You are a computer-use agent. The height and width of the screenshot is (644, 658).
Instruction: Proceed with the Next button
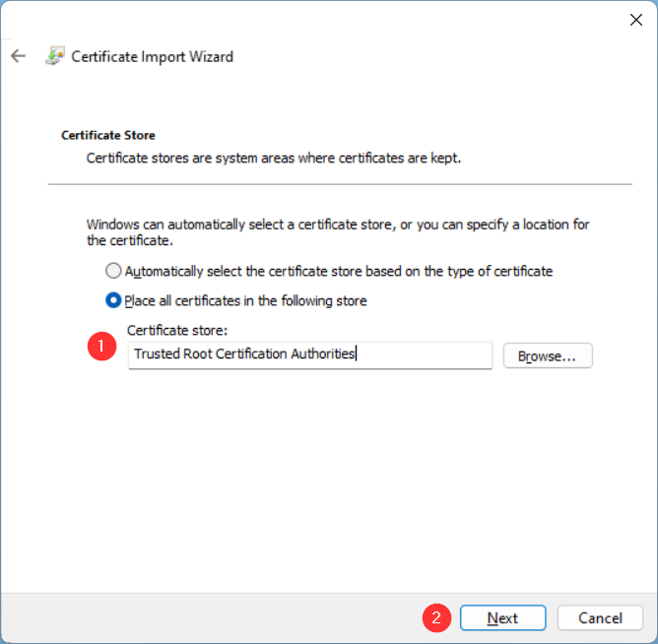click(502, 617)
